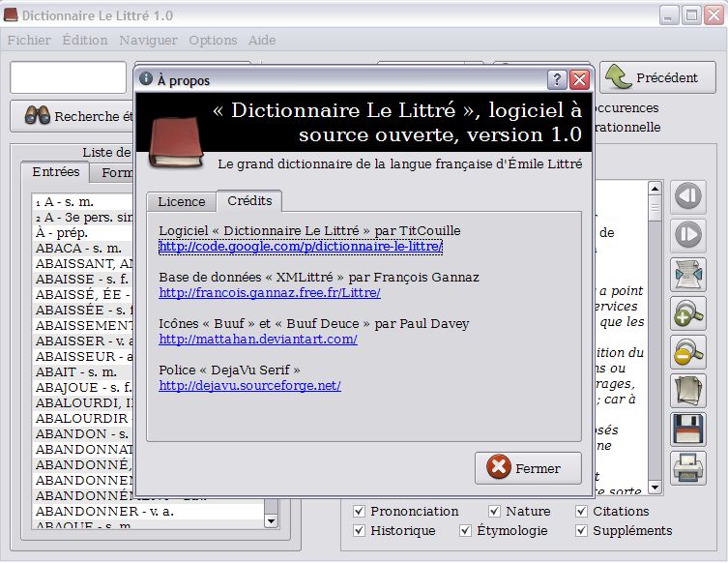This screenshot has height=563, width=728.
Task: Click "Police « DejaVu Serif »" text
Action: point(229,370)
